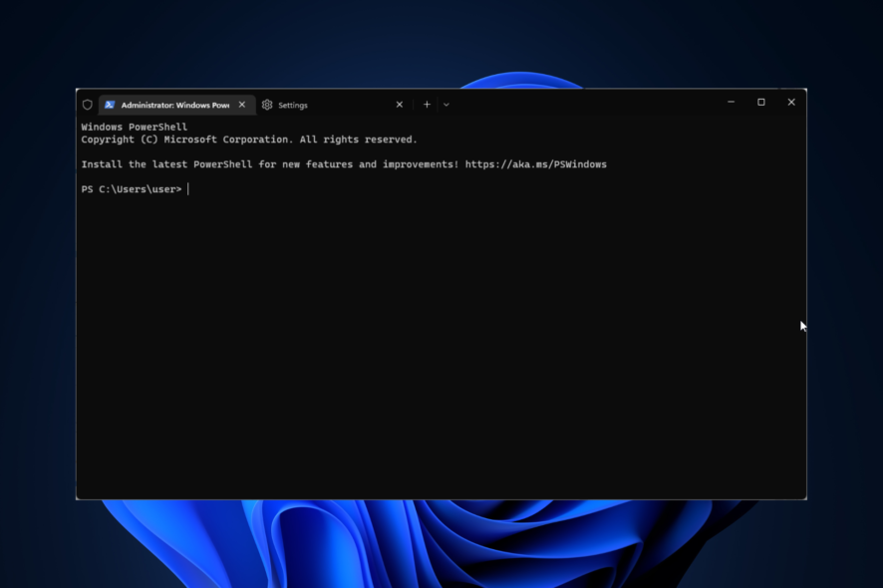Minimize the Terminal window
883x588 pixels.
coord(731,102)
